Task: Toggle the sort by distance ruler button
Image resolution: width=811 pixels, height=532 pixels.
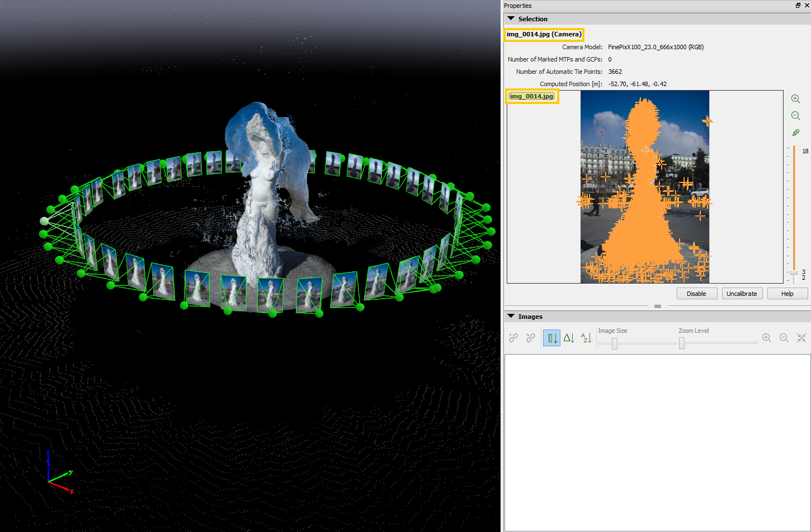Action: (551, 338)
